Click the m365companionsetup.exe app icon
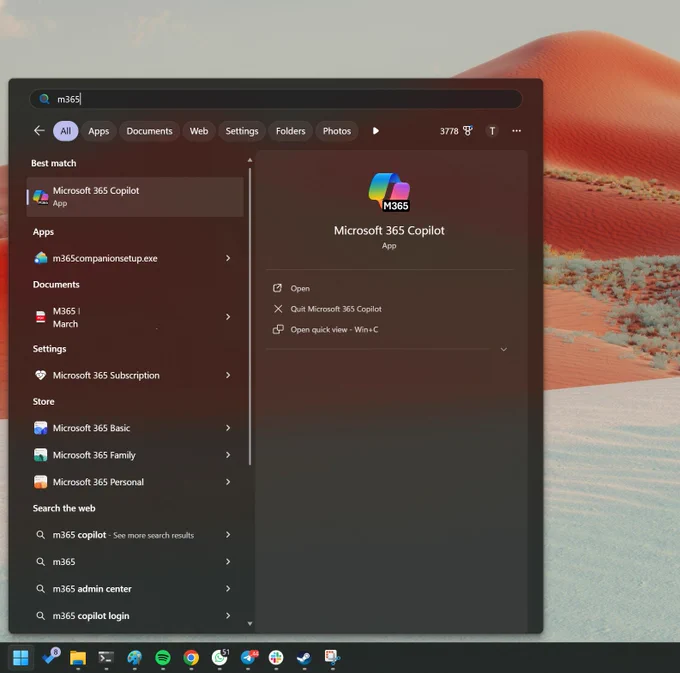This screenshot has height=673, width=680. [41, 258]
